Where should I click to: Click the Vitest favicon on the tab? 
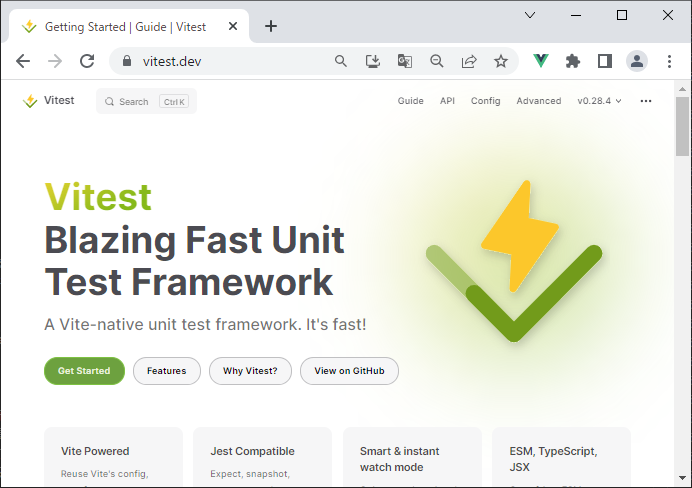point(29,26)
